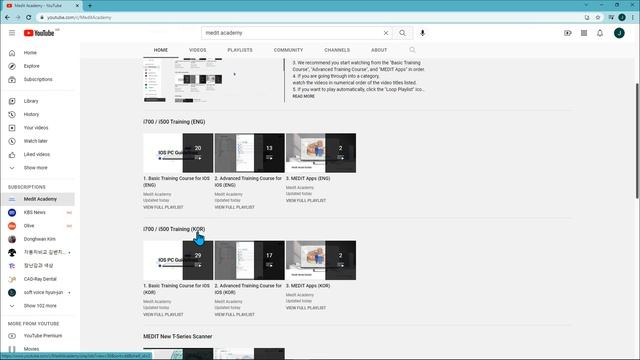640x360 pixels.
Task: Switch to the COMMUNITY tab
Action: click(x=289, y=50)
